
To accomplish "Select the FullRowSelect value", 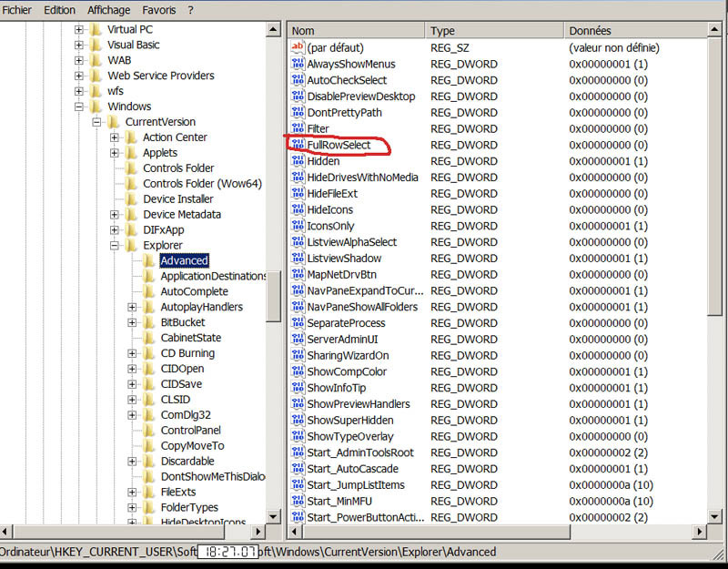I will click(339, 145).
